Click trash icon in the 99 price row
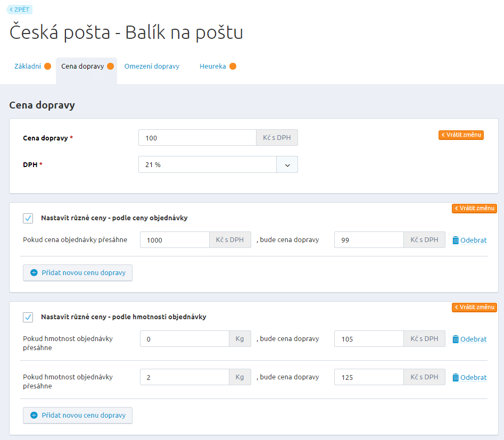504x440 pixels. pyautogui.click(x=456, y=240)
